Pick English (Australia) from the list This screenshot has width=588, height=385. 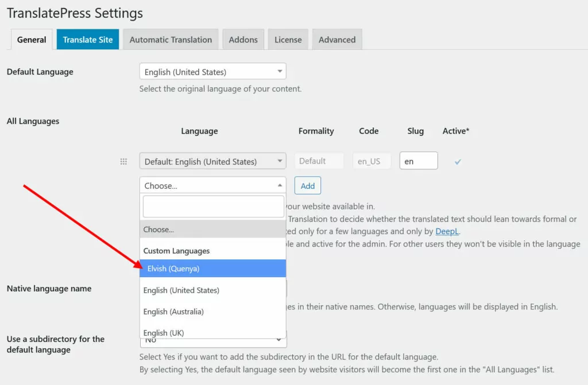click(x=212, y=312)
